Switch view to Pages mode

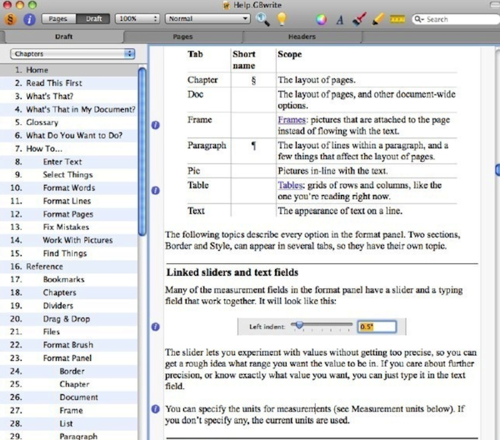click(x=58, y=19)
